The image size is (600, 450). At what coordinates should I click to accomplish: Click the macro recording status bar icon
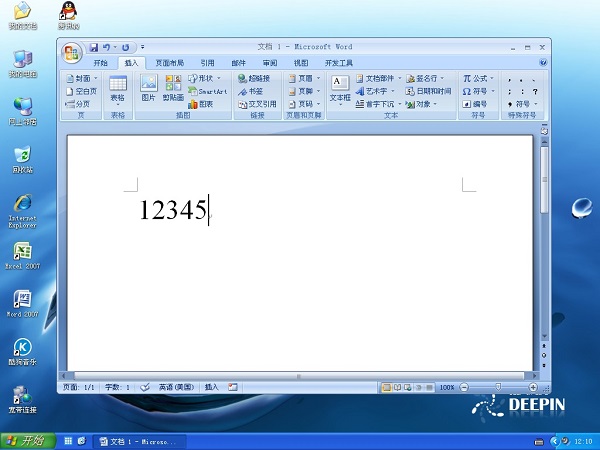(x=233, y=387)
